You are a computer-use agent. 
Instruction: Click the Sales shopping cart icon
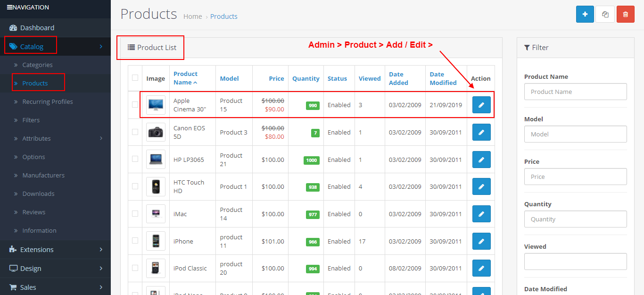click(x=13, y=287)
